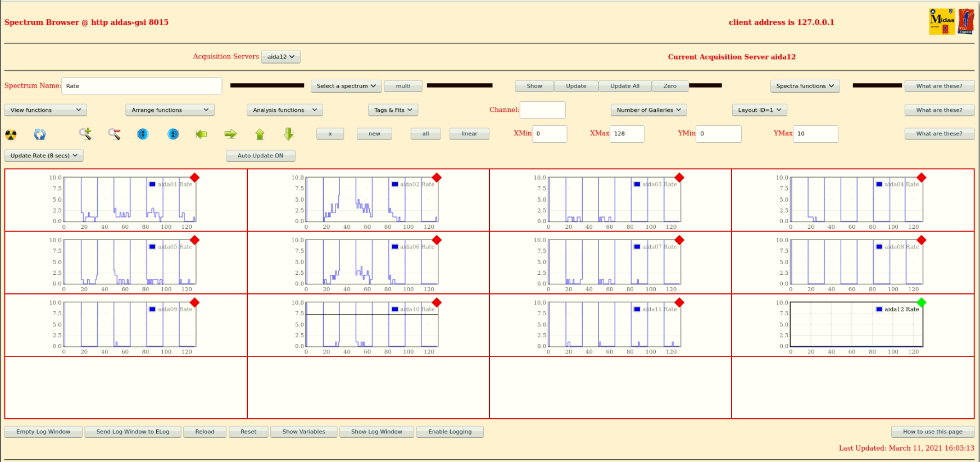
Task: Click the green up arrow icon
Action: [260, 134]
